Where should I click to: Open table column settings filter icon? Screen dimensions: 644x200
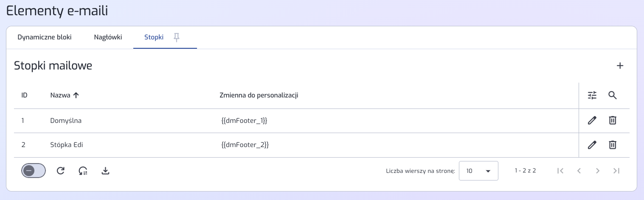592,95
